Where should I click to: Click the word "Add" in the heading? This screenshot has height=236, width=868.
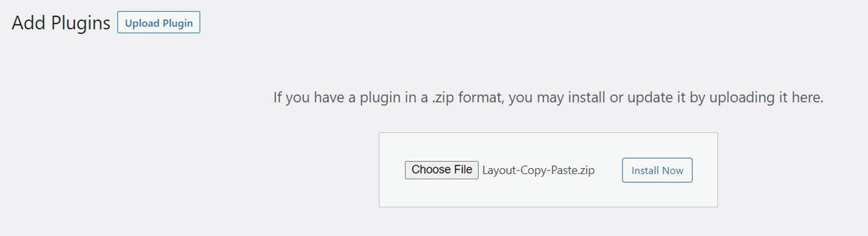pos(28,23)
